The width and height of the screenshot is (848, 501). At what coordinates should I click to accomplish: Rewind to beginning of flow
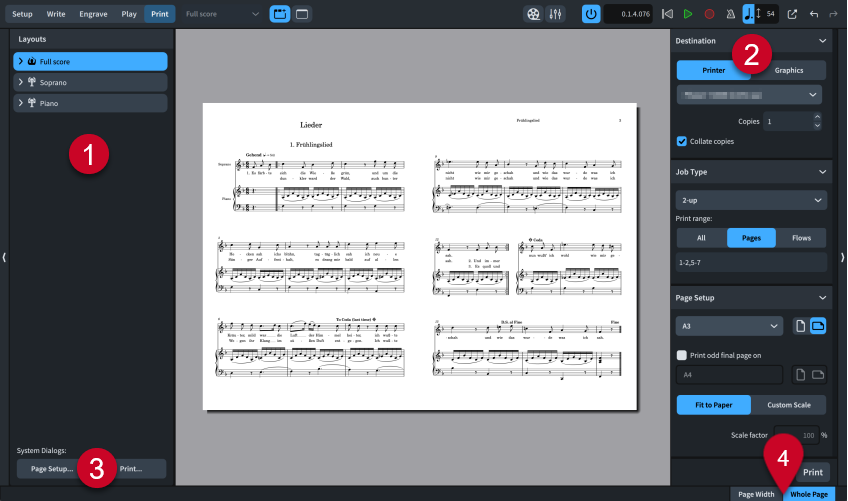coord(667,14)
